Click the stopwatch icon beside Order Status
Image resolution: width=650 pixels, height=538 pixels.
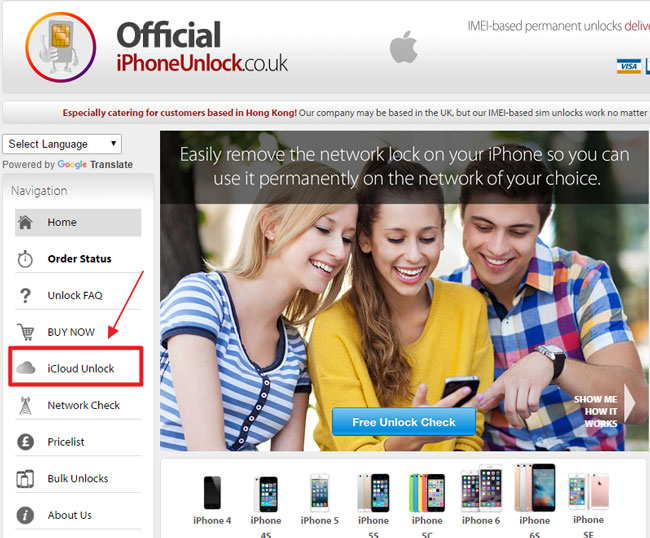(25, 259)
